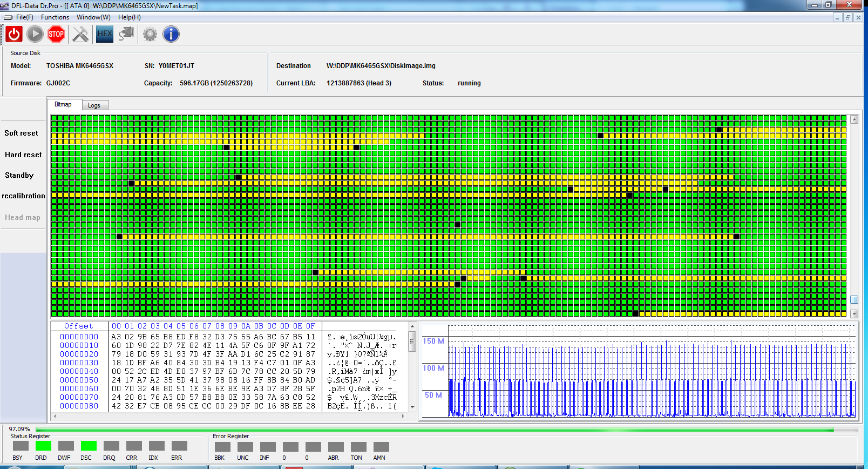Click hex view scrollbar up arrow
868x469 pixels.
click(412, 327)
